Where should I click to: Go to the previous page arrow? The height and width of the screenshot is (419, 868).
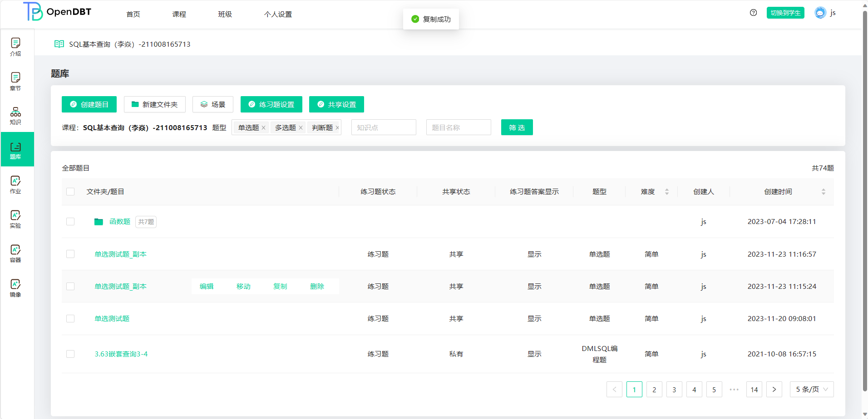[x=614, y=390]
